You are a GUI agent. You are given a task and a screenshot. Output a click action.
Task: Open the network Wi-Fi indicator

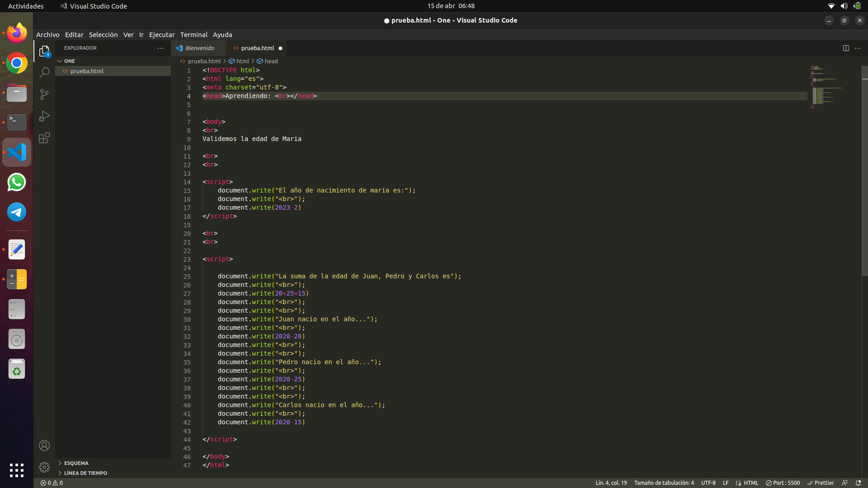point(831,6)
